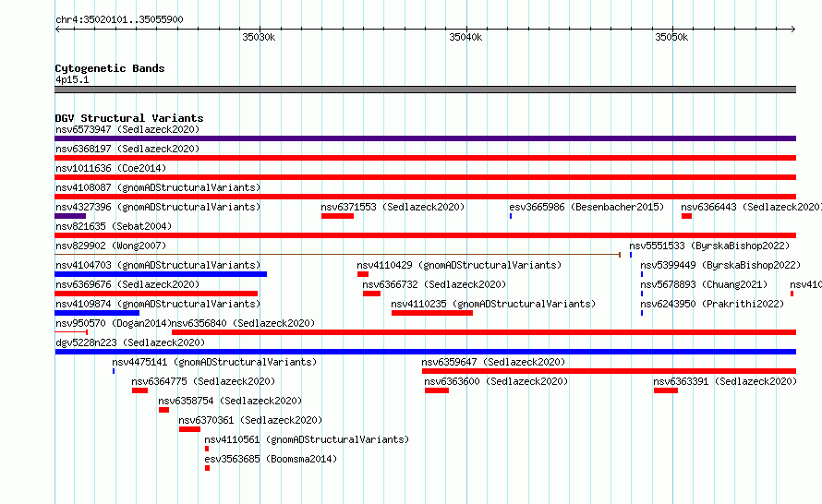This screenshot has width=822, height=504.
Task: Click the 35050k ruler position label
Action: [671, 37]
